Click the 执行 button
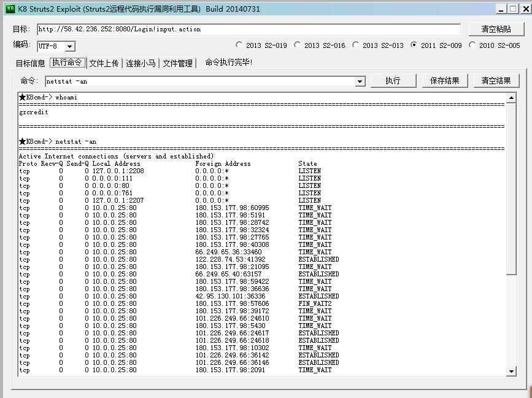 pyautogui.click(x=393, y=81)
